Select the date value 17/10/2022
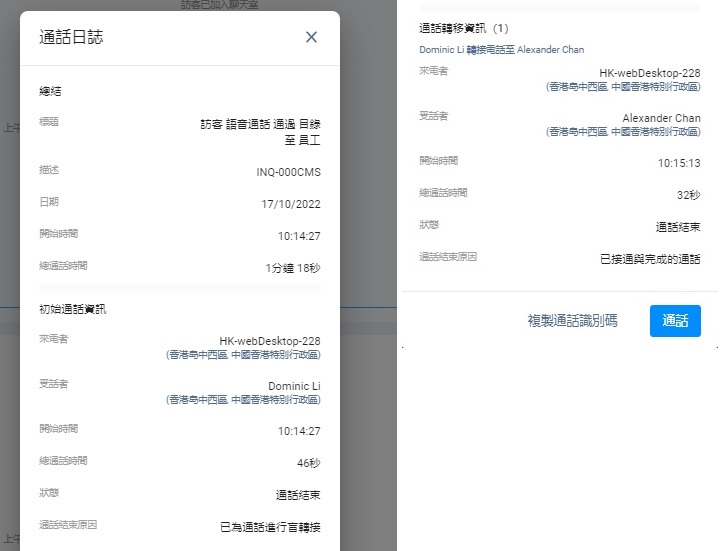728x551 pixels. pos(291,204)
